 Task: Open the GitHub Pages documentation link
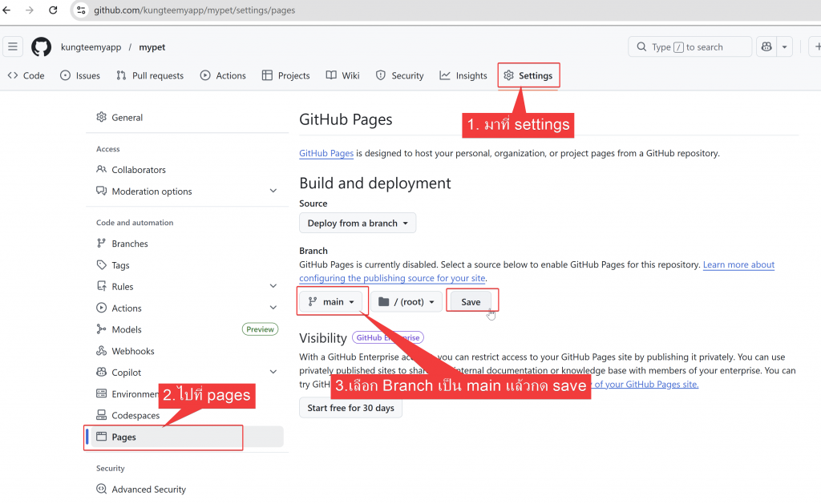tap(326, 153)
